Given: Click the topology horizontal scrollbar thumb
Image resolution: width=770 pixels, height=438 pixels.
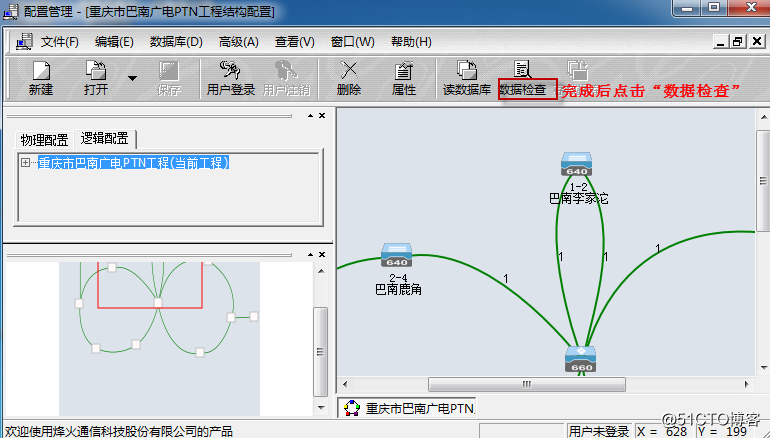Looking at the screenshot, I should pyautogui.click(x=527, y=384).
